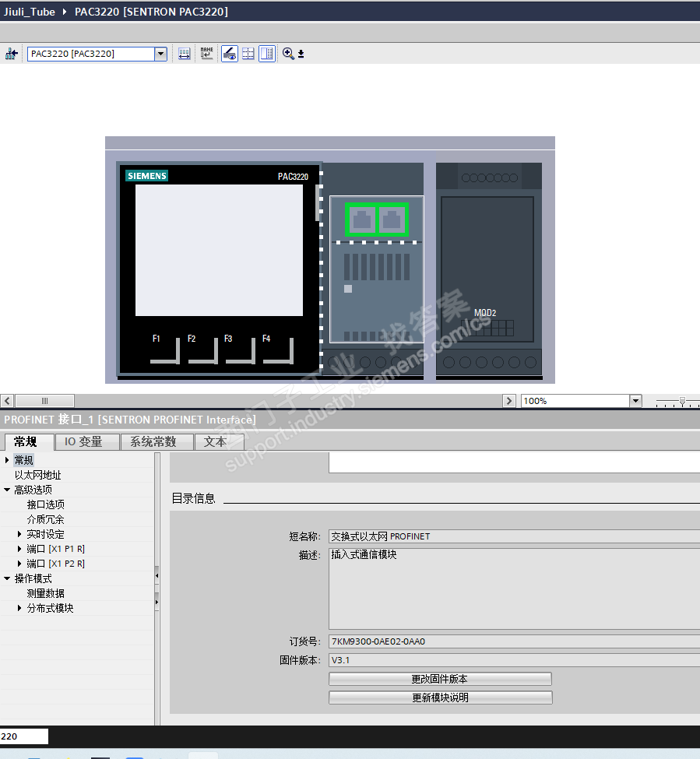Toggle the page break grid icon
700x759 pixels.
[248, 54]
